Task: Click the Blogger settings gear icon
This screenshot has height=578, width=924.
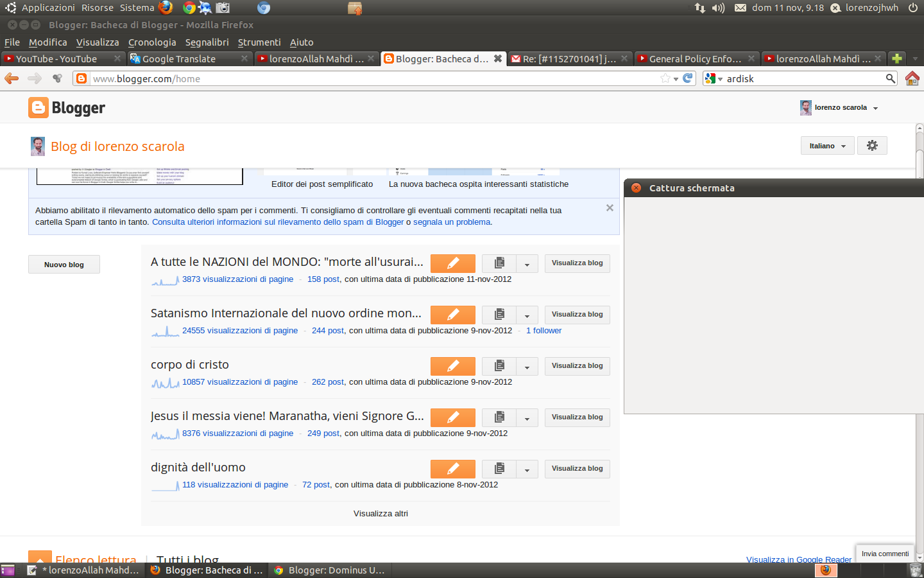Action: click(871, 146)
